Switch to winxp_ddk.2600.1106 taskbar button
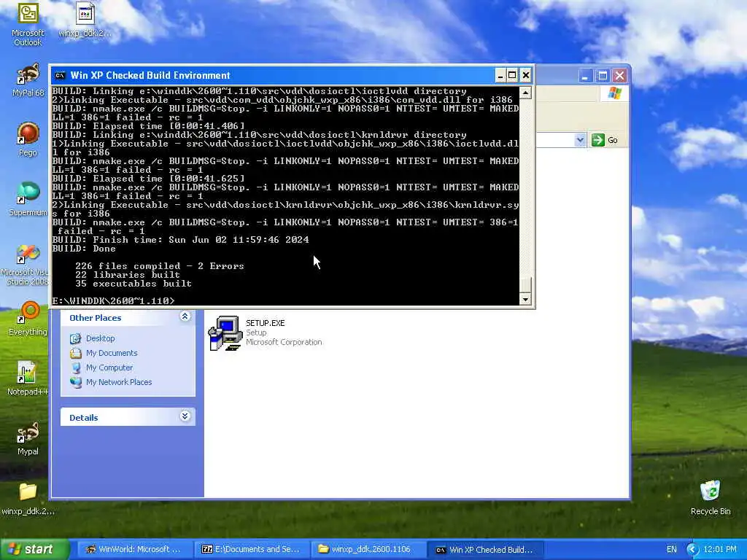The height and width of the screenshot is (560, 747). pos(368,550)
